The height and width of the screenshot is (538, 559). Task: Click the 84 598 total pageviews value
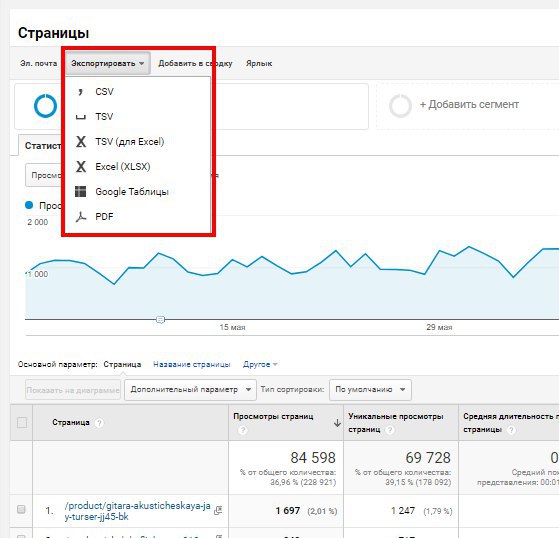click(313, 458)
